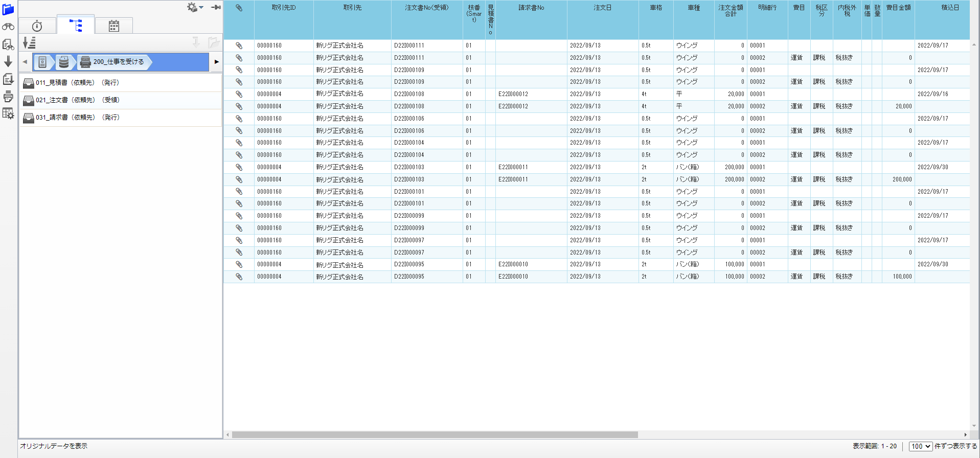
Task: Click the 2022/09/16 loading date cell
Action: pyautogui.click(x=942, y=94)
